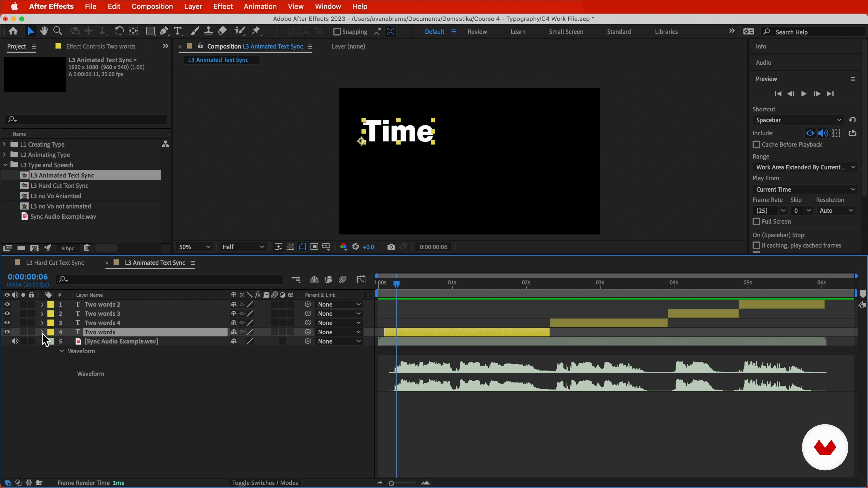Select the Eraser tool

coord(222,31)
